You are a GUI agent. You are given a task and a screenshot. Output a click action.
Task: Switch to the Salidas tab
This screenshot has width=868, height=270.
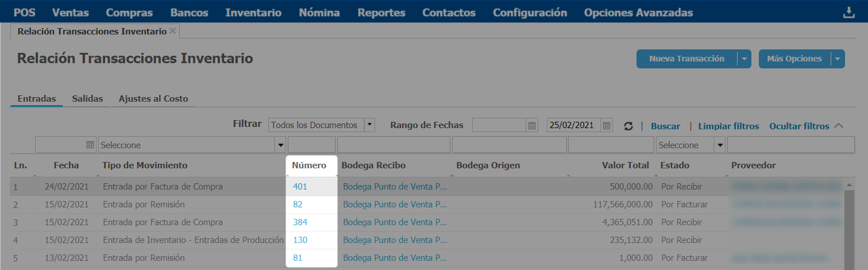pos(87,99)
